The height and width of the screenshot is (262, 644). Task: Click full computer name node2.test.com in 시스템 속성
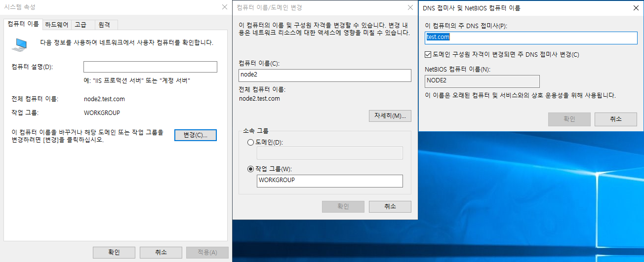coord(104,99)
